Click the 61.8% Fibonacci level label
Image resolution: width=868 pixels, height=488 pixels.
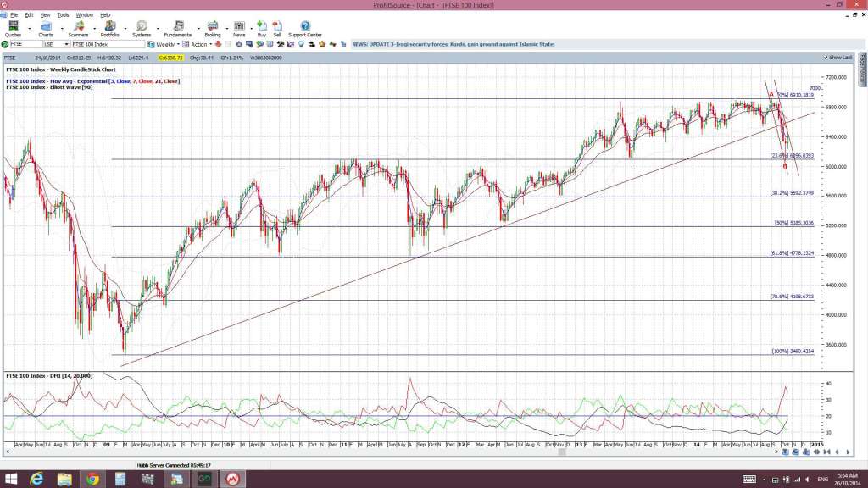[x=793, y=253]
